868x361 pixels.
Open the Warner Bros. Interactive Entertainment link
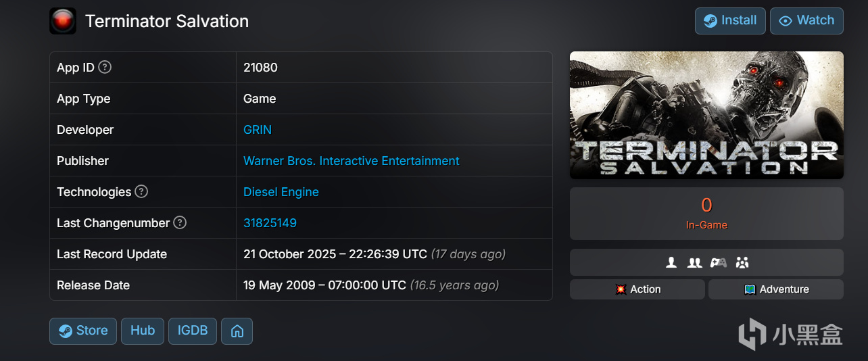351,161
